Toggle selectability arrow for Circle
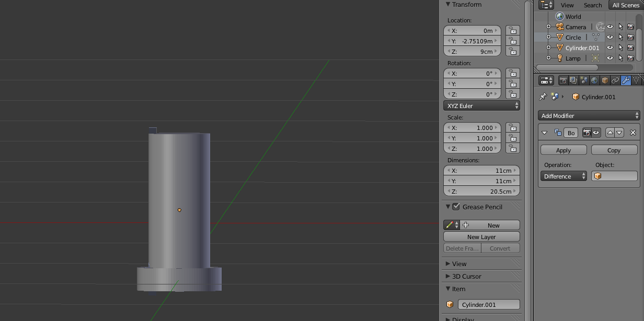The image size is (644, 321). pyautogui.click(x=620, y=37)
